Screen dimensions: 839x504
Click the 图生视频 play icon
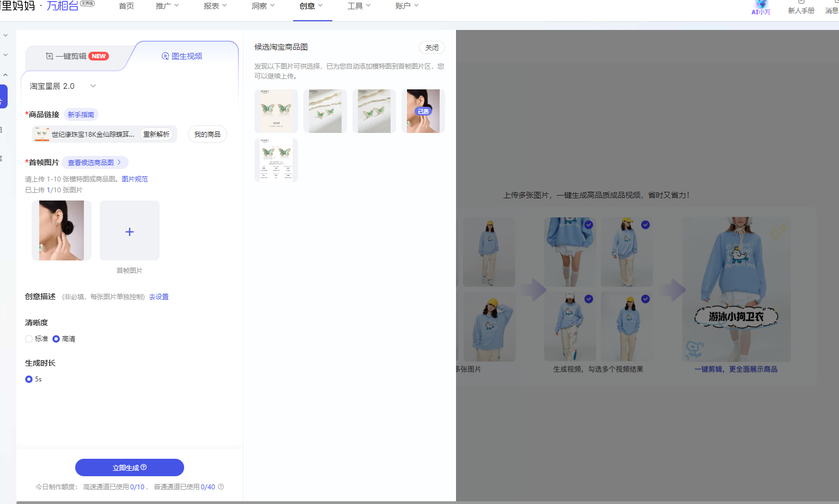[166, 56]
